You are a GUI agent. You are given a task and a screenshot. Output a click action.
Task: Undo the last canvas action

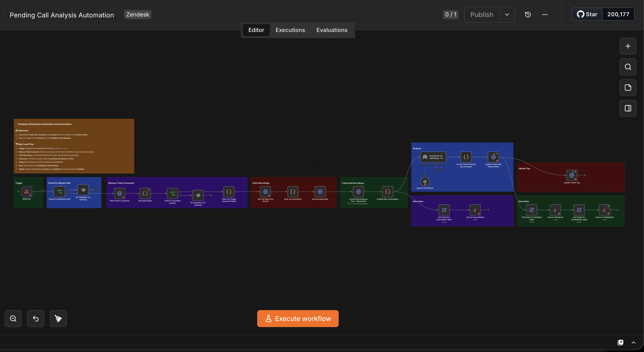tap(36, 319)
